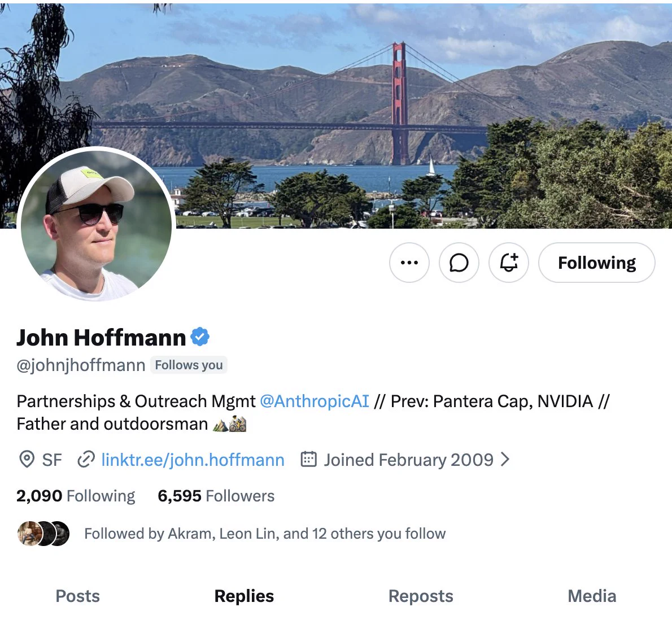This screenshot has width=672, height=620.
Task: Click the stacked follower avatars
Action: (x=43, y=534)
